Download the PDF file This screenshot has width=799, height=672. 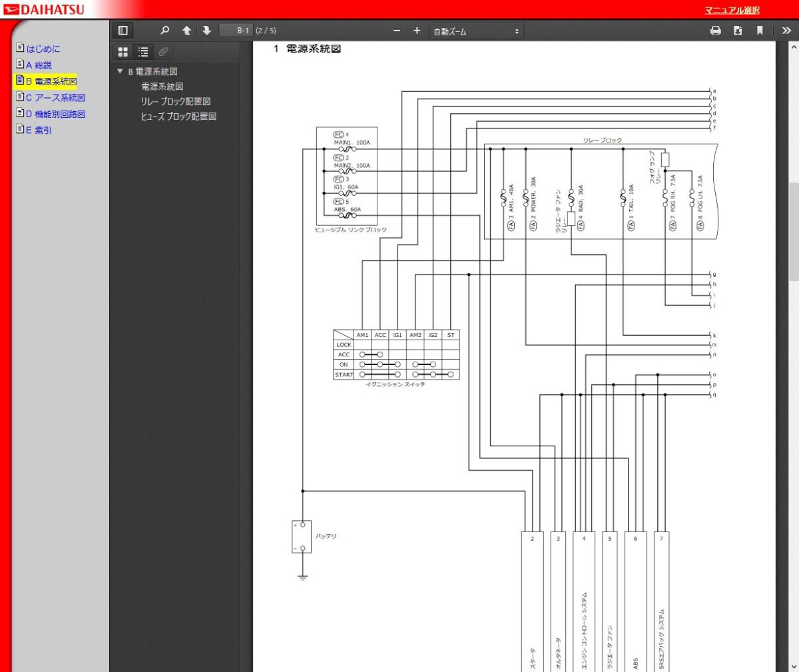coord(738,31)
